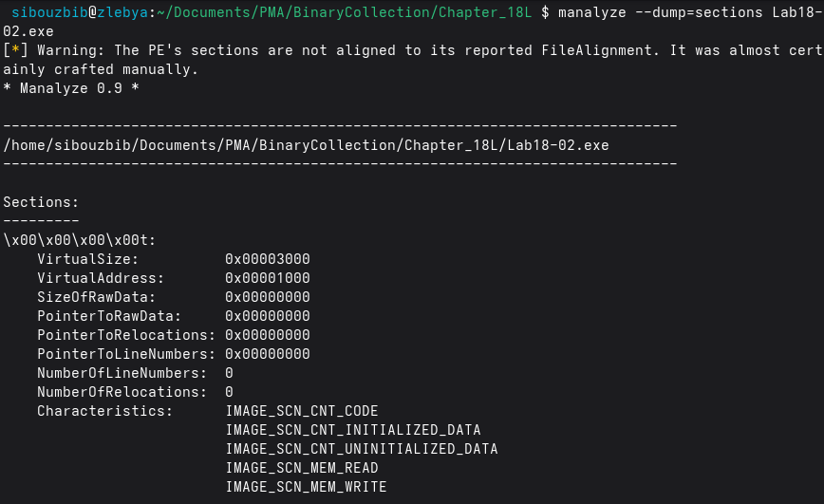This screenshot has width=824, height=504.
Task: Click the VirtualSize value 0x00003000
Action: (268, 259)
